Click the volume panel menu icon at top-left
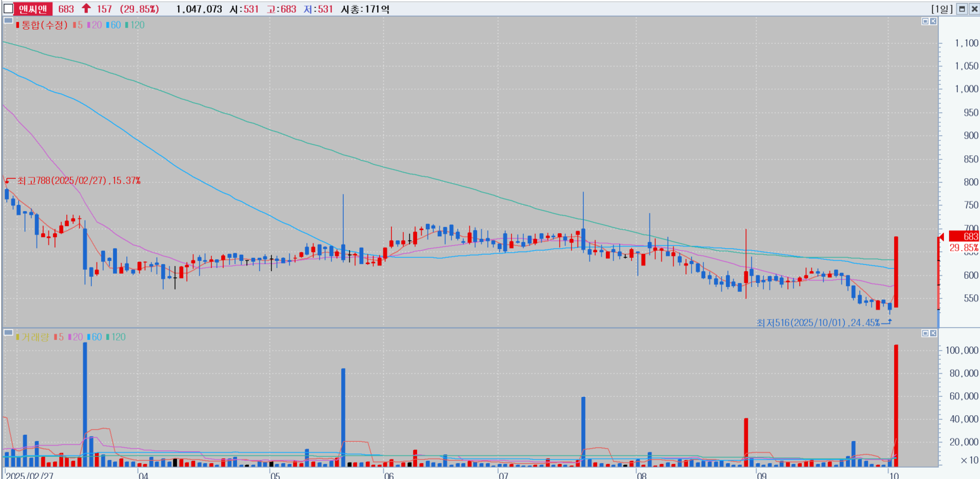980x479 pixels. [8, 332]
